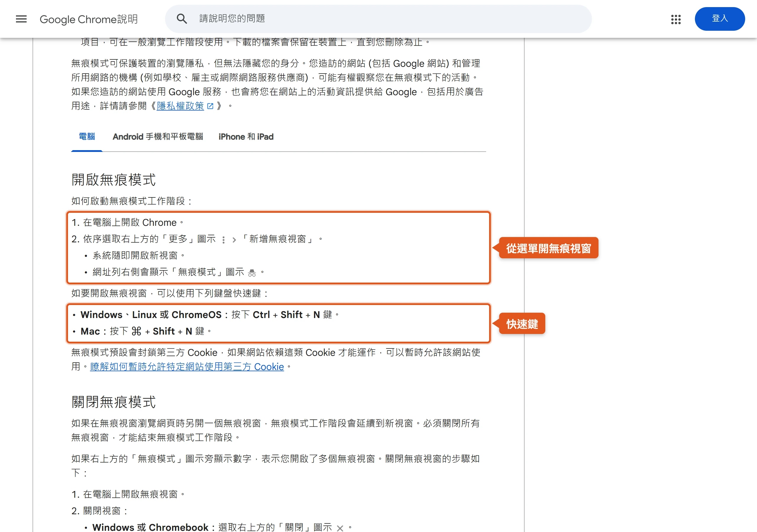This screenshot has height=532, width=757.
Task: Click the 關閉無痕模式 heading
Action: pos(114,402)
